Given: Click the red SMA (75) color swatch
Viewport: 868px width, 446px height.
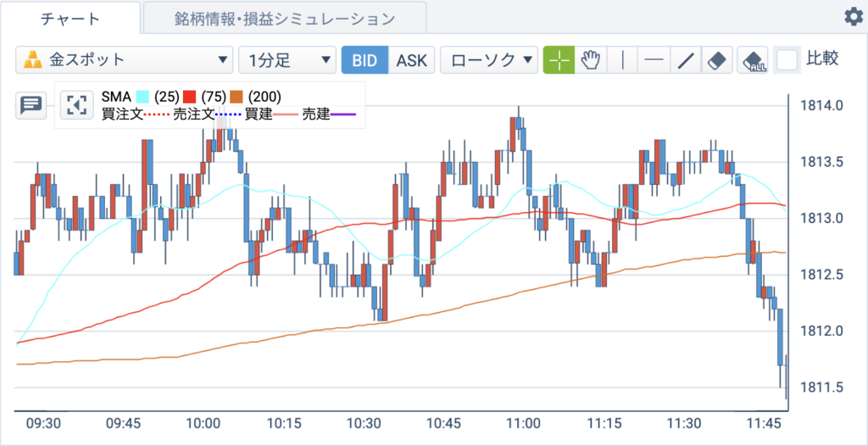Looking at the screenshot, I should coord(190,98).
